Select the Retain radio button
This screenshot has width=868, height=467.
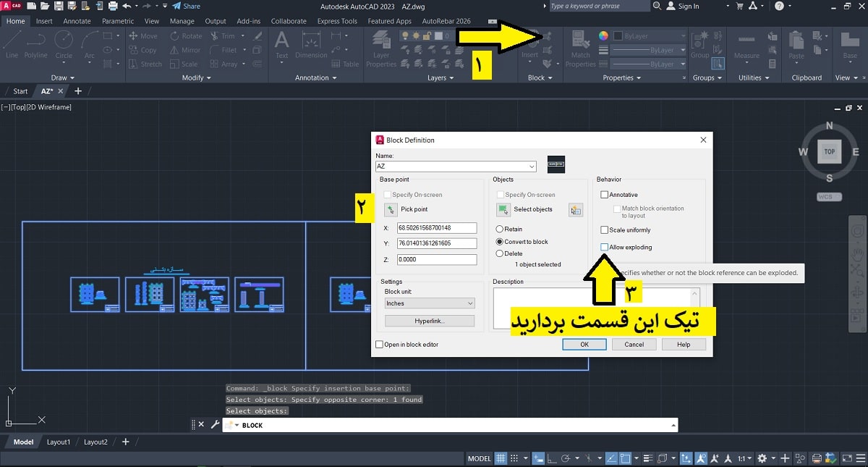[500, 230]
